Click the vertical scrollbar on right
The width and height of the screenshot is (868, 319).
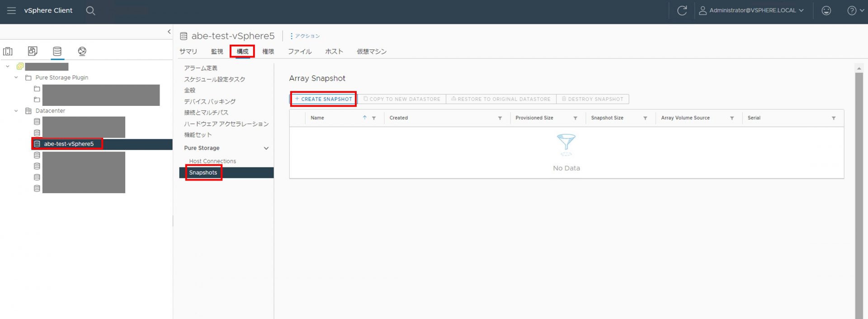859,195
